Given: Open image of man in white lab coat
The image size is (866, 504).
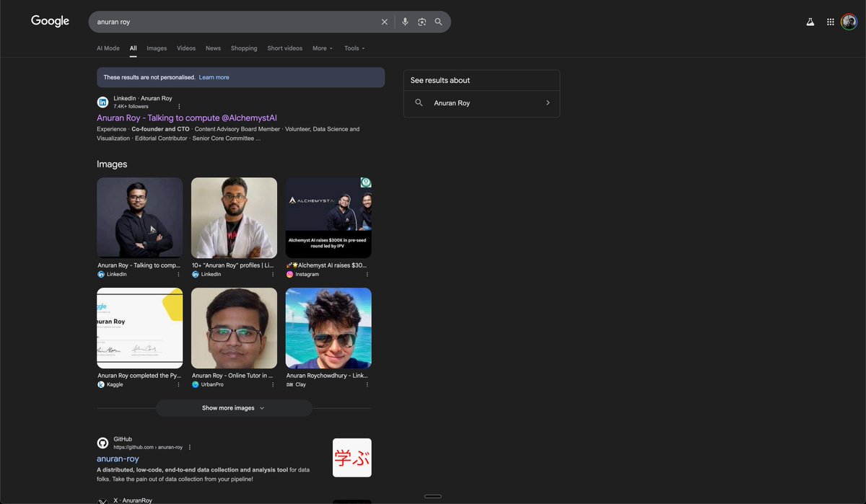Looking at the screenshot, I should [234, 218].
